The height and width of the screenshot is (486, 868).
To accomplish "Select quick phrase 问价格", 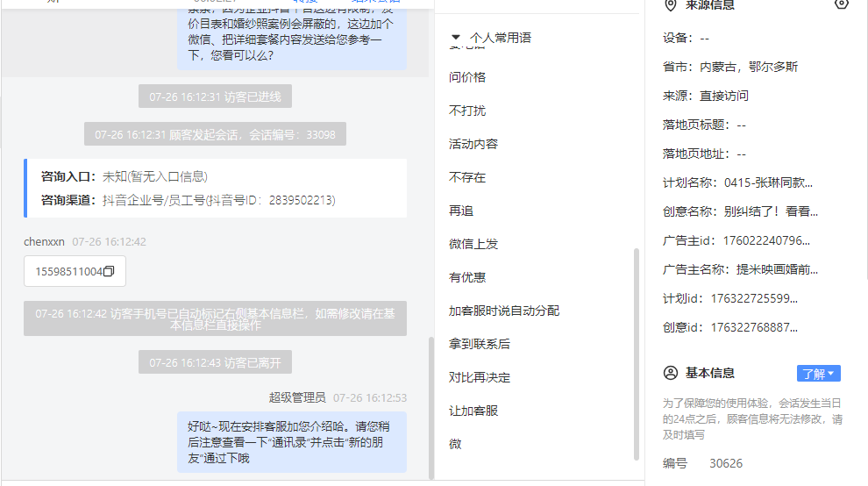I will point(467,77).
